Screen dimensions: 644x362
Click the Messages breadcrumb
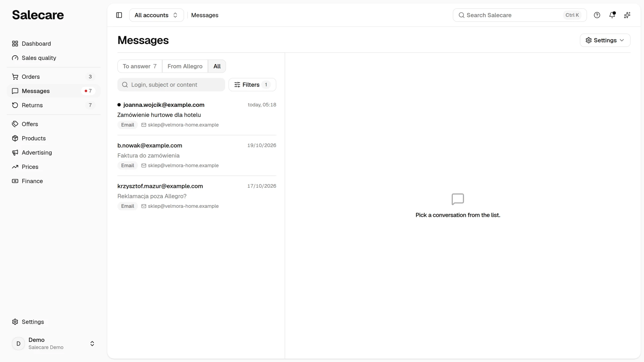[x=205, y=15]
